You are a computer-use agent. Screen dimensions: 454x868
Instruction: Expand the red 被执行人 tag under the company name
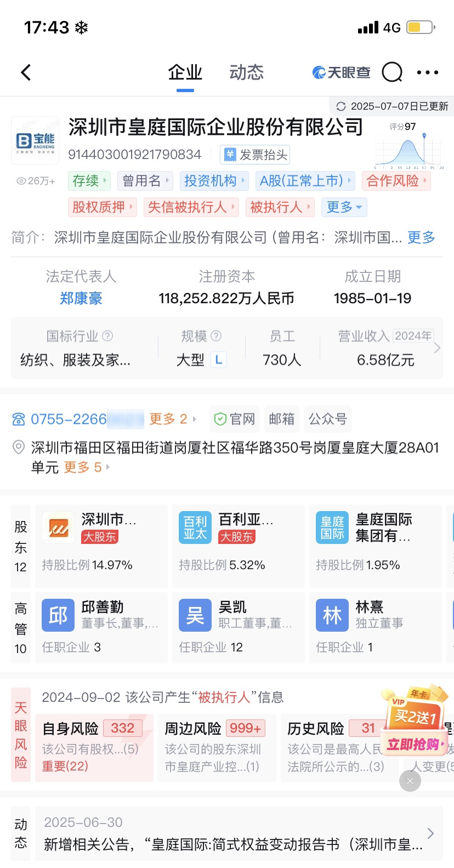(x=280, y=207)
